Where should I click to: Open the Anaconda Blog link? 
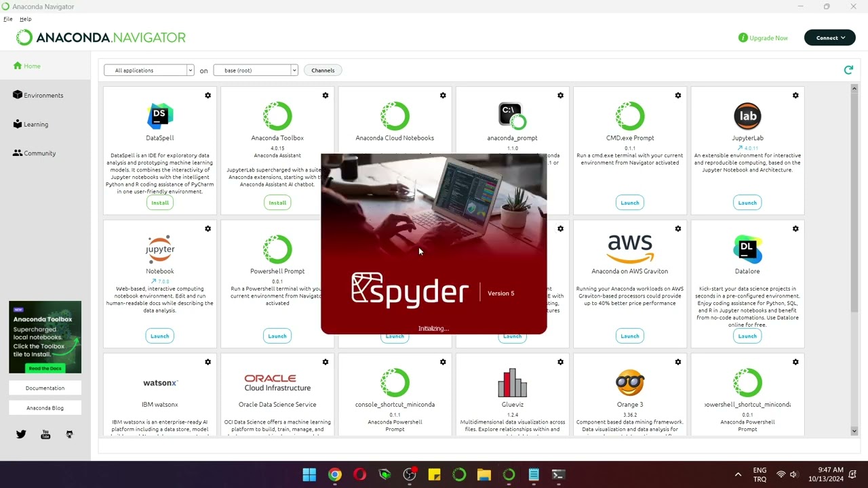point(45,408)
